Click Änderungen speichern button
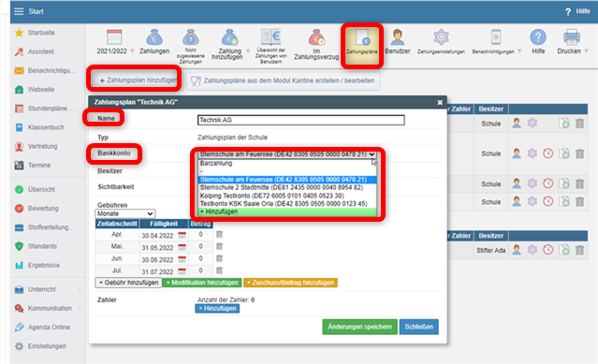 click(359, 327)
